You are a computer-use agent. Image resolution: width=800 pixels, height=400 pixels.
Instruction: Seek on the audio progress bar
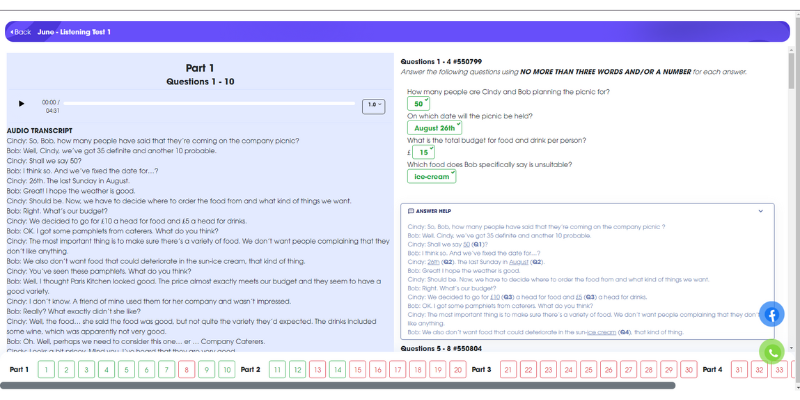tap(209, 104)
